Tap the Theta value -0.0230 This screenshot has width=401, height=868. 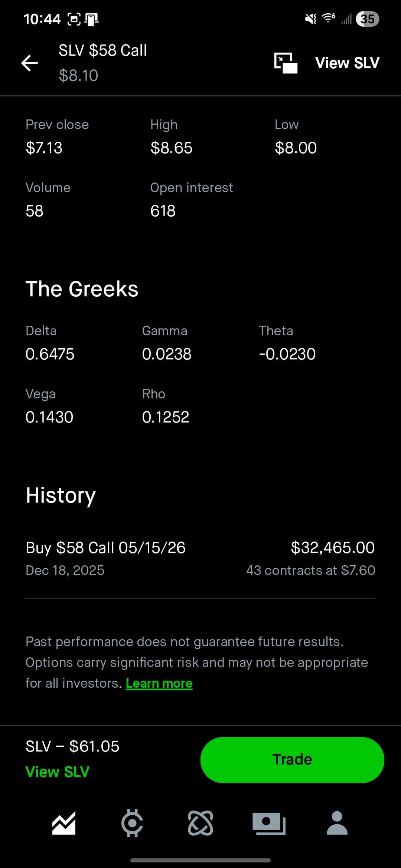[287, 354]
